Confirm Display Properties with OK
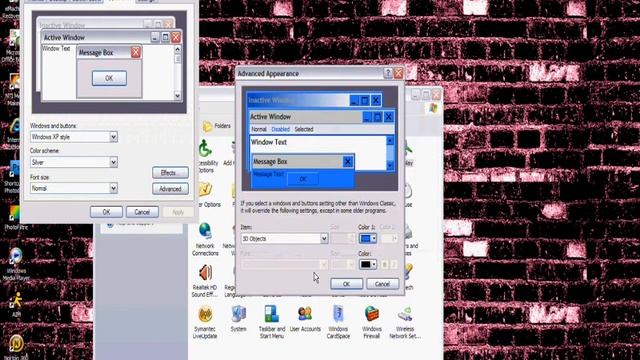Screen dimensions: 640x360 click(106, 212)
